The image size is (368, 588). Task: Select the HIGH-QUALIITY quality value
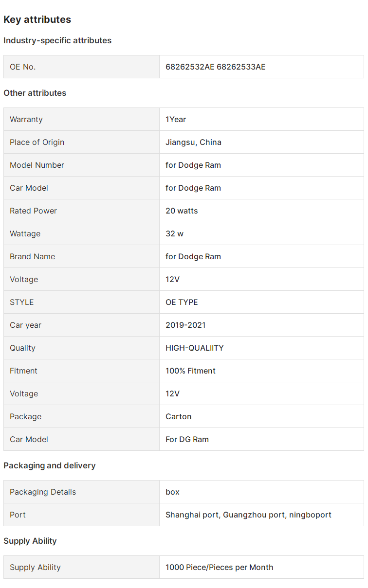[x=195, y=348]
